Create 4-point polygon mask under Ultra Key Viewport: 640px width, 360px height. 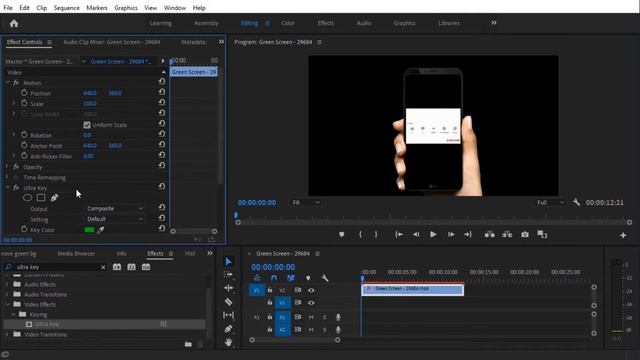(x=41, y=198)
